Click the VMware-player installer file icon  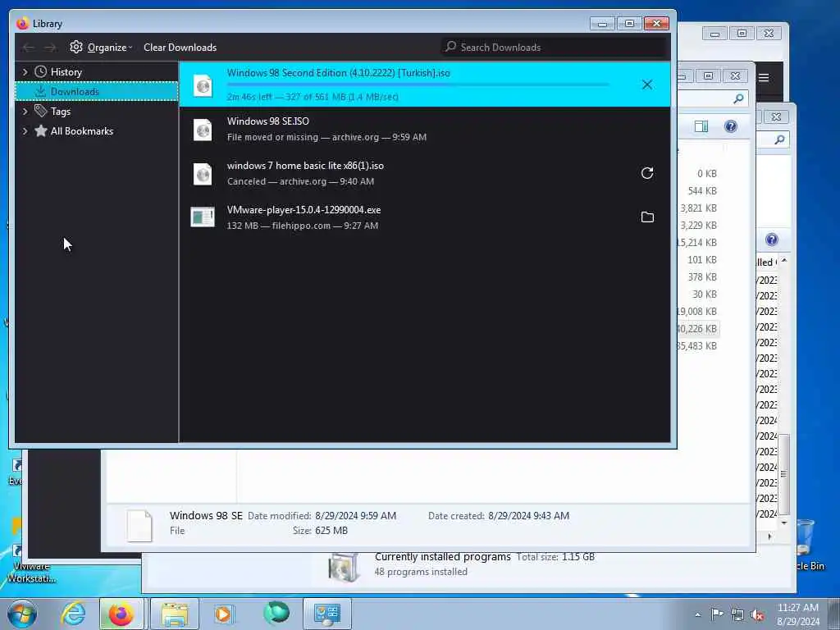[203, 217]
